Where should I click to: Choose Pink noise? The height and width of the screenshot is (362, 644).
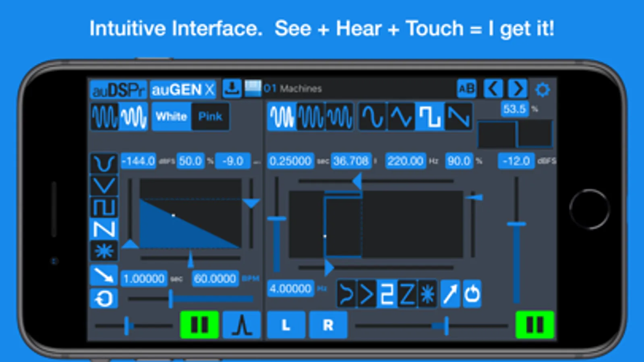tap(210, 117)
